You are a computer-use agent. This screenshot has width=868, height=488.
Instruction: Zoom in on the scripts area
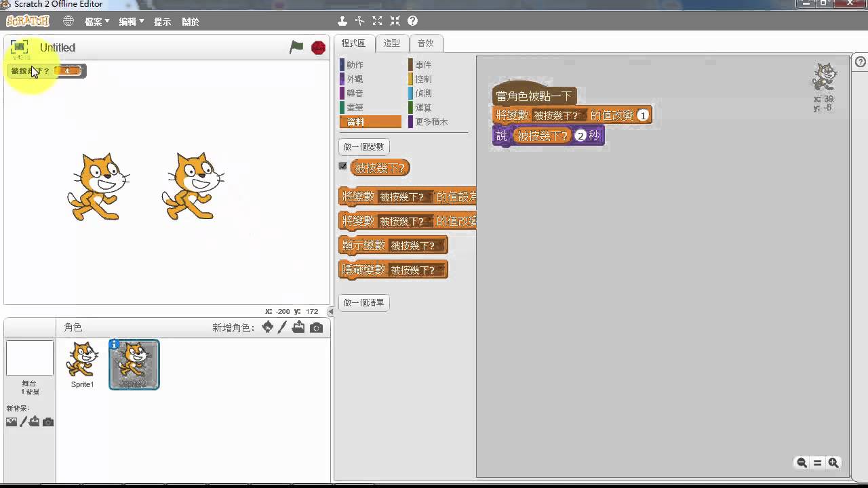tap(833, 463)
